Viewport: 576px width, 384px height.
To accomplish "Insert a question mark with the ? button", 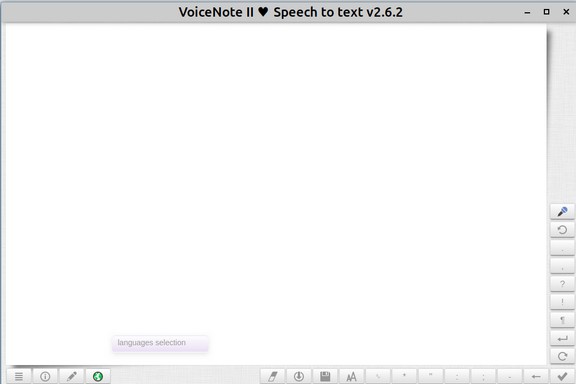I will click(562, 284).
